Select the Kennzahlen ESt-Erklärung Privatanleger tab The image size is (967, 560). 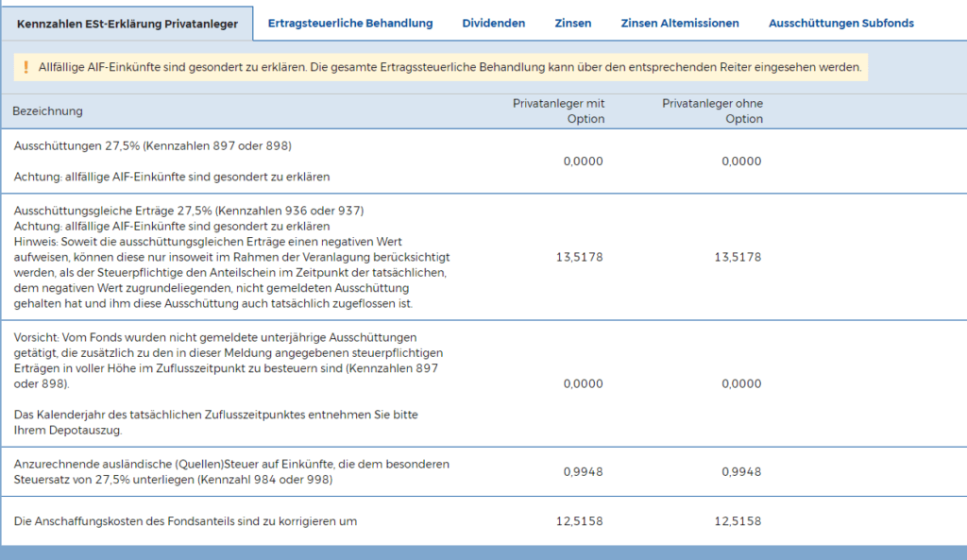point(127,23)
